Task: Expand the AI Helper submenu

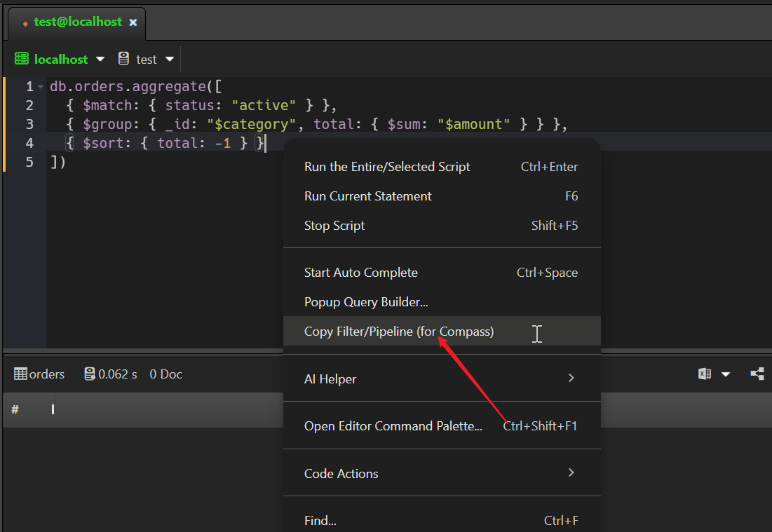Action: coord(442,379)
